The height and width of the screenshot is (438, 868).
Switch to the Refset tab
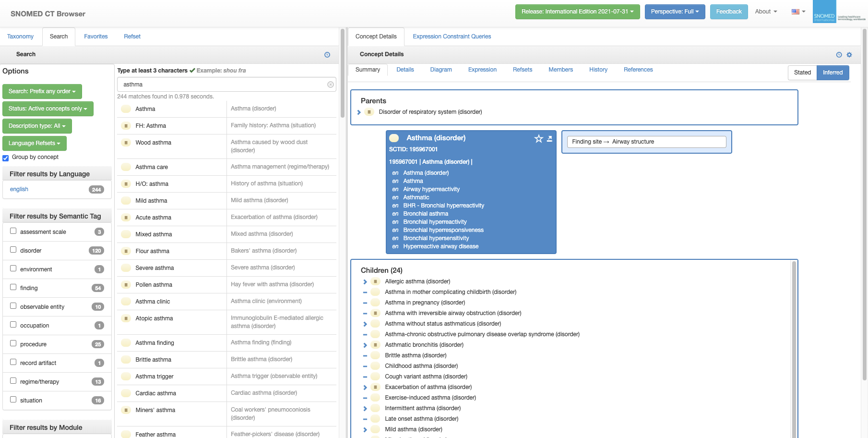tap(132, 36)
